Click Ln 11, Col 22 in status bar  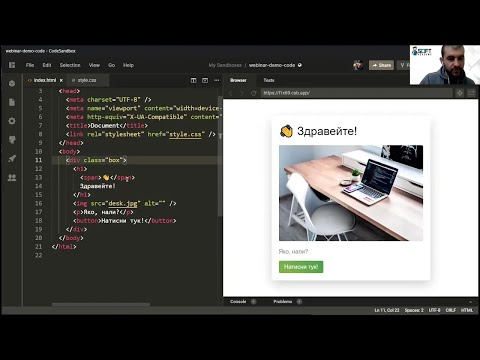387,310
